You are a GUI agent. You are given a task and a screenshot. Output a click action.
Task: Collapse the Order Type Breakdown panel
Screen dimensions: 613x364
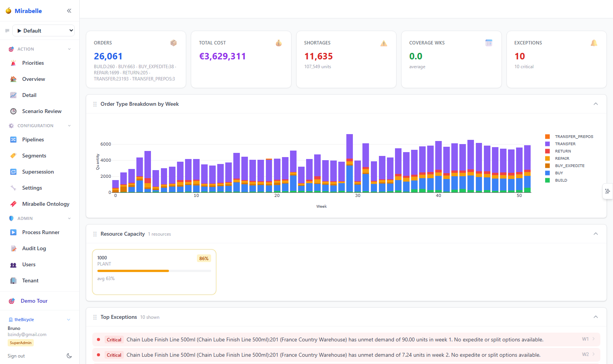(596, 104)
